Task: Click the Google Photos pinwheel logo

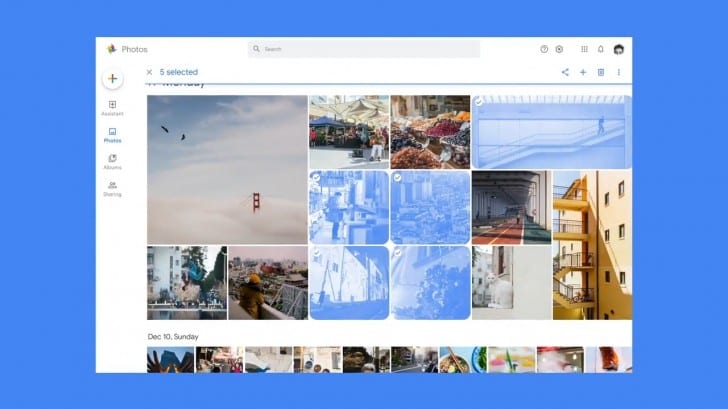Action: click(x=112, y=49)
